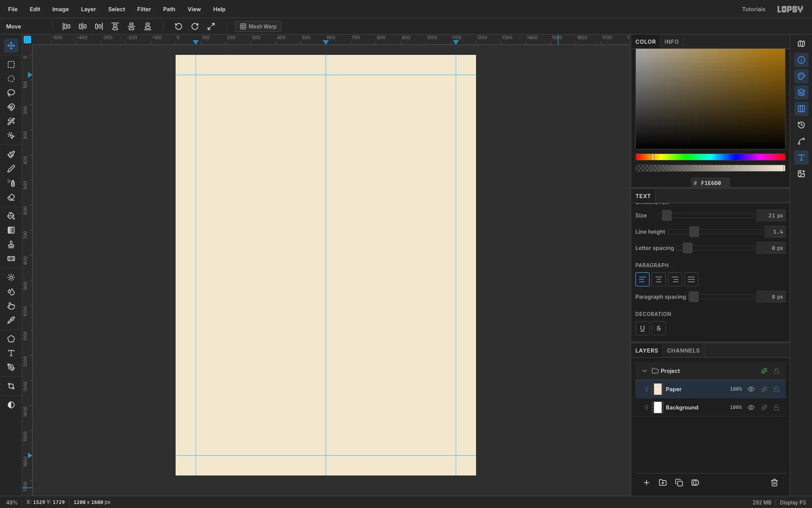This screenshot has height=508, width=812.
Task: Right-align the paragraph text
Action: pyautogui.click(x=675, y=279)
